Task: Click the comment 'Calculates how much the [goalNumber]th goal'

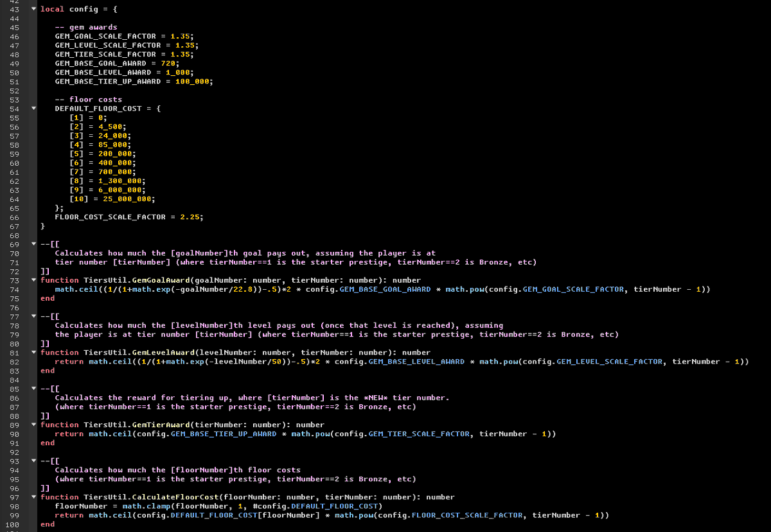Action: pyautogui.click(x=161, y=253)
